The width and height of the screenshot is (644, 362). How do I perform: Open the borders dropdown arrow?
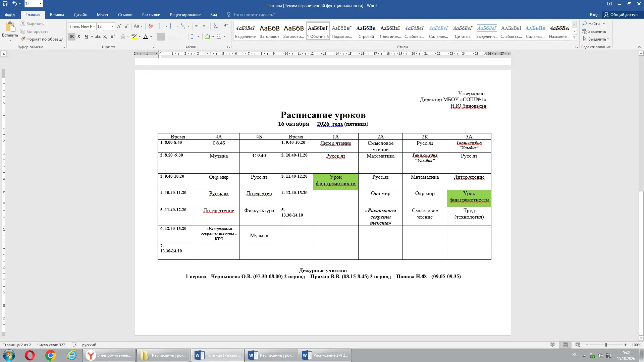(224, 37)
